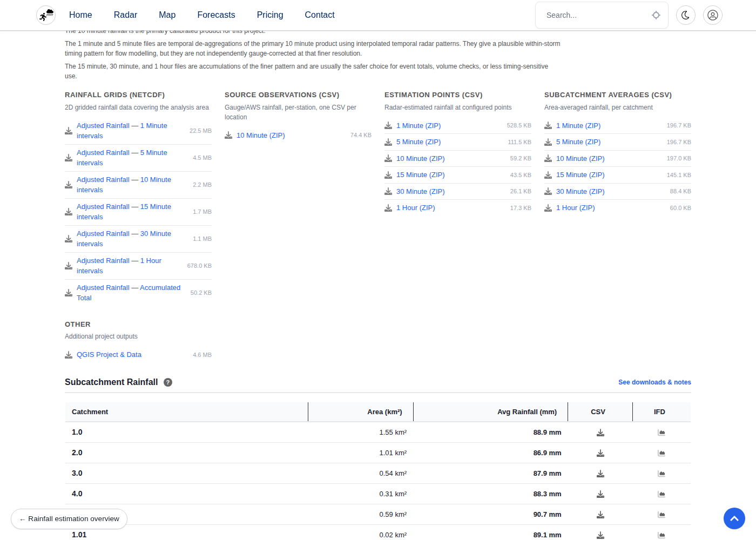The height and width of the screenshot is (540, 756).
Task: Click the blue scroll-to-top arrow button
Action: [x=734, y=518]
